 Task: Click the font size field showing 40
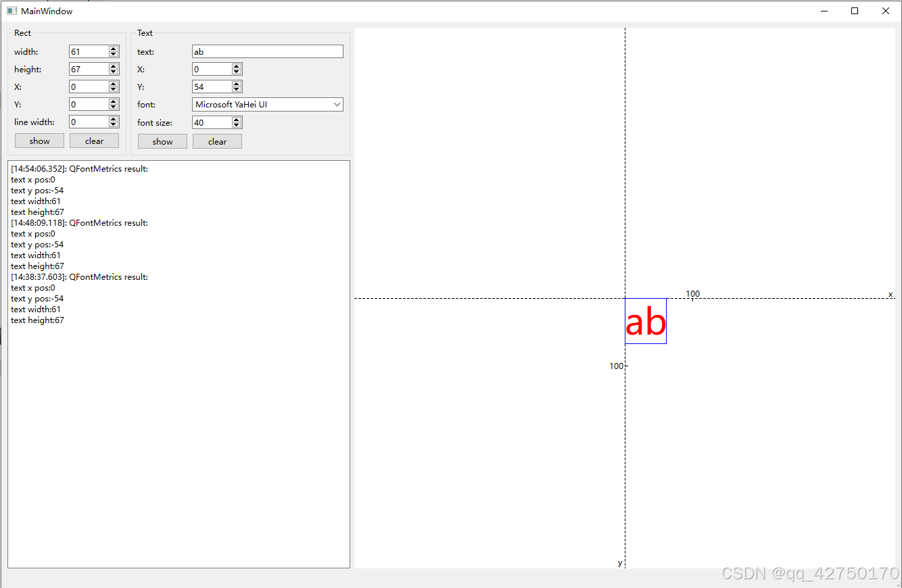210,122
